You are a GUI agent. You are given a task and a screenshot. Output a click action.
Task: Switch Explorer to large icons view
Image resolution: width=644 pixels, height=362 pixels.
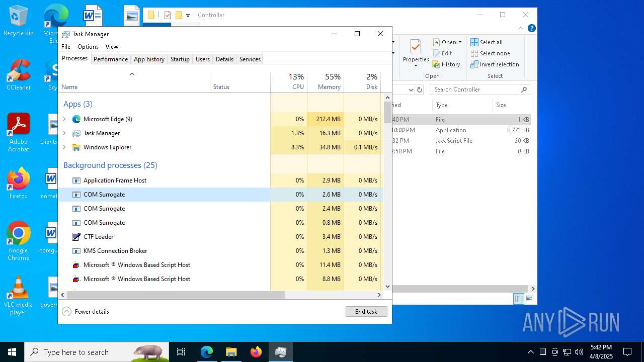[529, 299]
